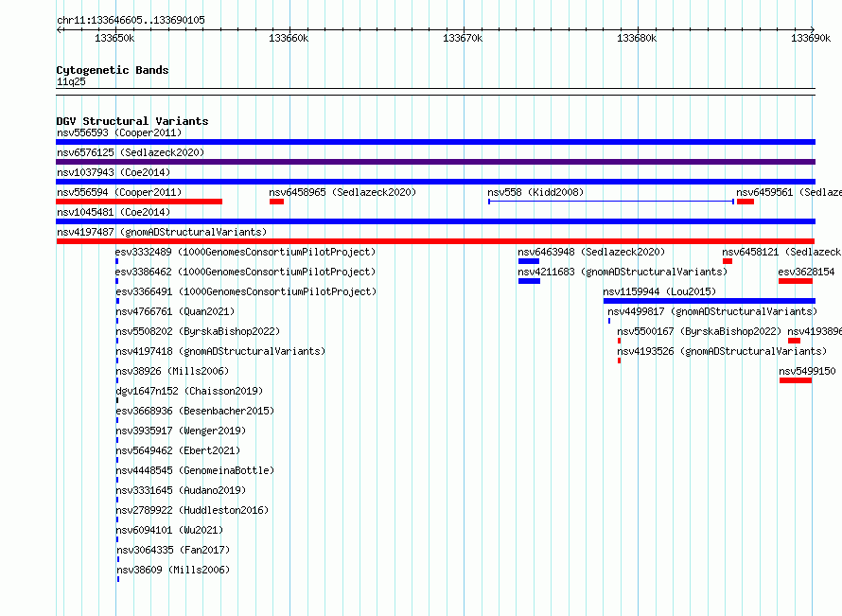Click the red esv3628154 variant bar
Screen dimensions: 842x616
796,281
